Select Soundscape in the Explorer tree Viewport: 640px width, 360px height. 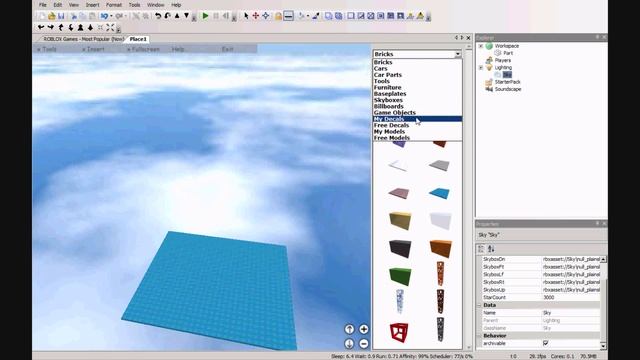point(508,89)
